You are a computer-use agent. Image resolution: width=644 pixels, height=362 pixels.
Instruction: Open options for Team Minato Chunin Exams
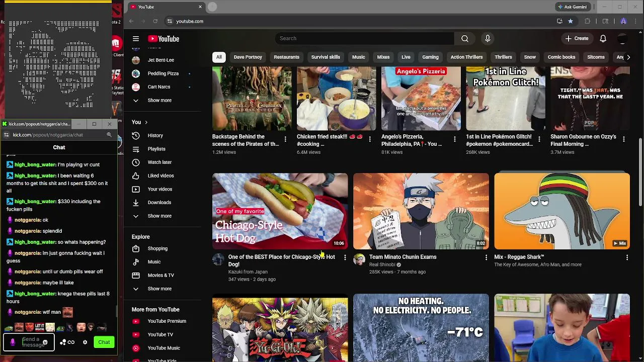[x=486, y=257]
